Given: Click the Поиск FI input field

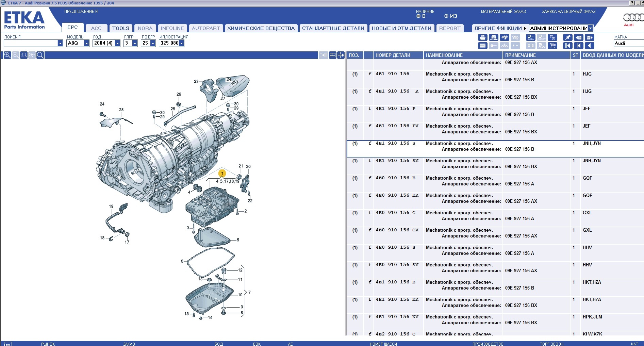Looking at the screenshot, I should pos(31,43).
